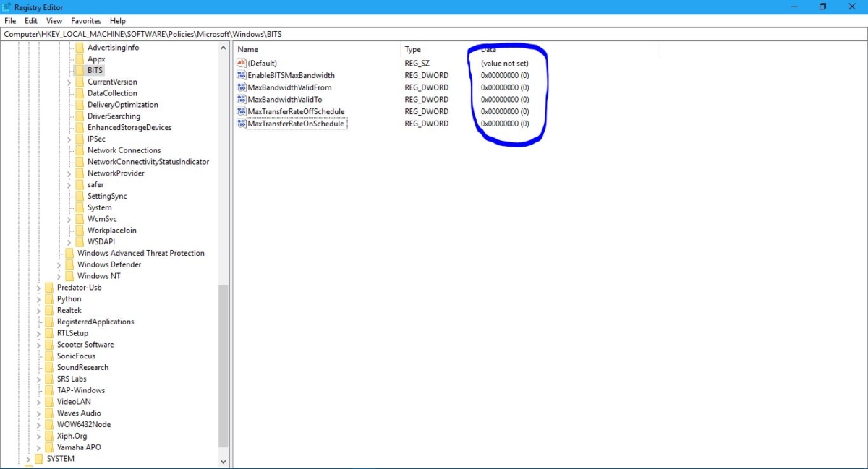Open the Favorites menu
This screenshot has height=469, width=868.
[85, 20]
